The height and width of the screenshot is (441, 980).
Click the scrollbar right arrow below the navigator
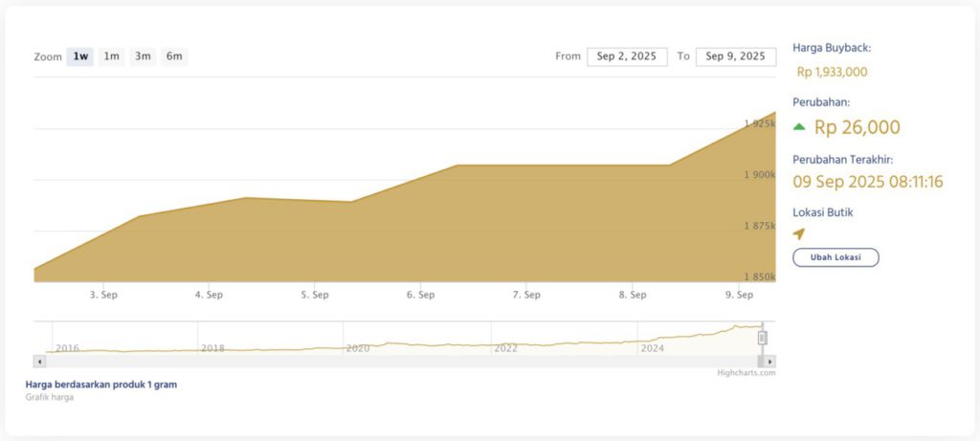(x=769, y=362)
